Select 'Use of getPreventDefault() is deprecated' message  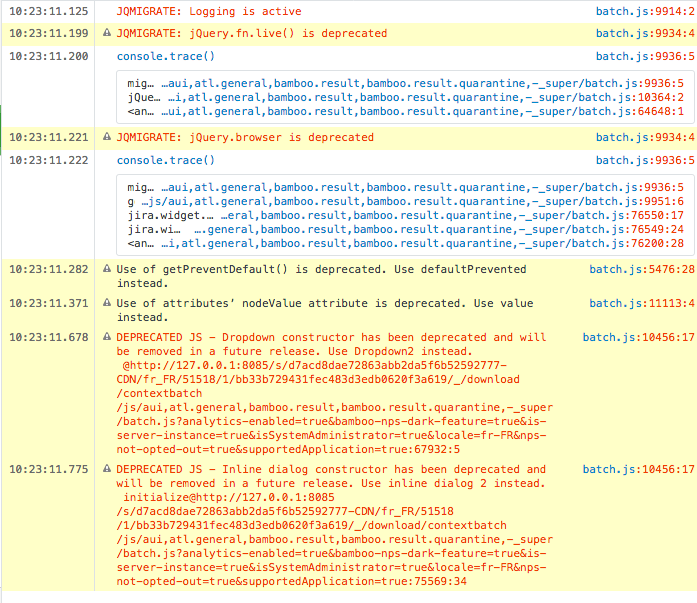[321, 276]
